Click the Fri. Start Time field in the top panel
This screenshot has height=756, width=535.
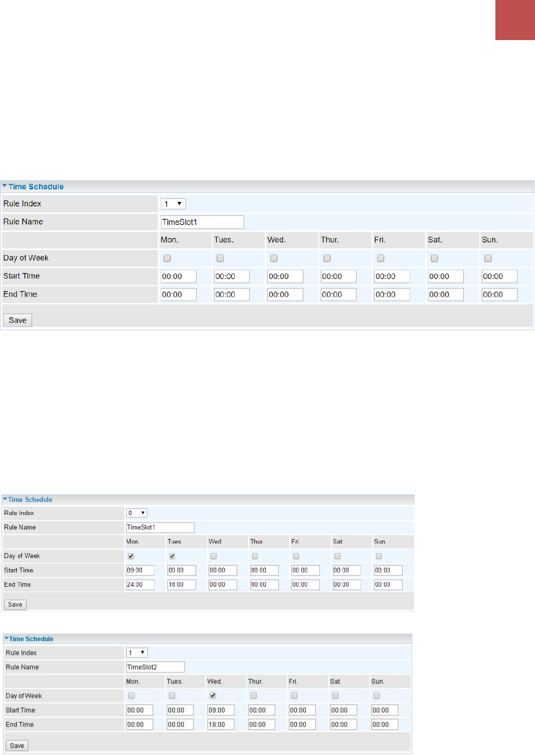392,277
